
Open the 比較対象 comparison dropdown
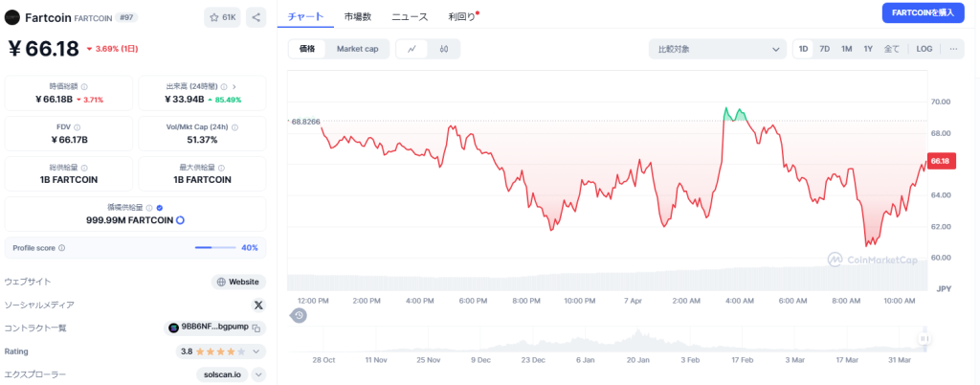pos(718,49)
